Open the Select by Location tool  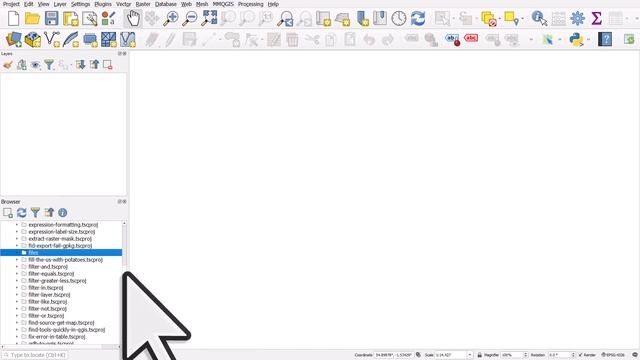(x=511, y=18)
